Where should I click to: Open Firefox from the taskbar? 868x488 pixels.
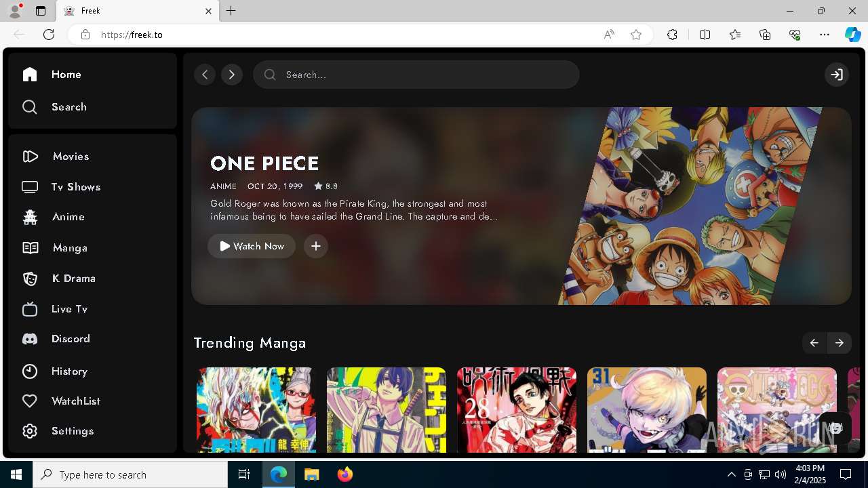(x=344, y=474)
